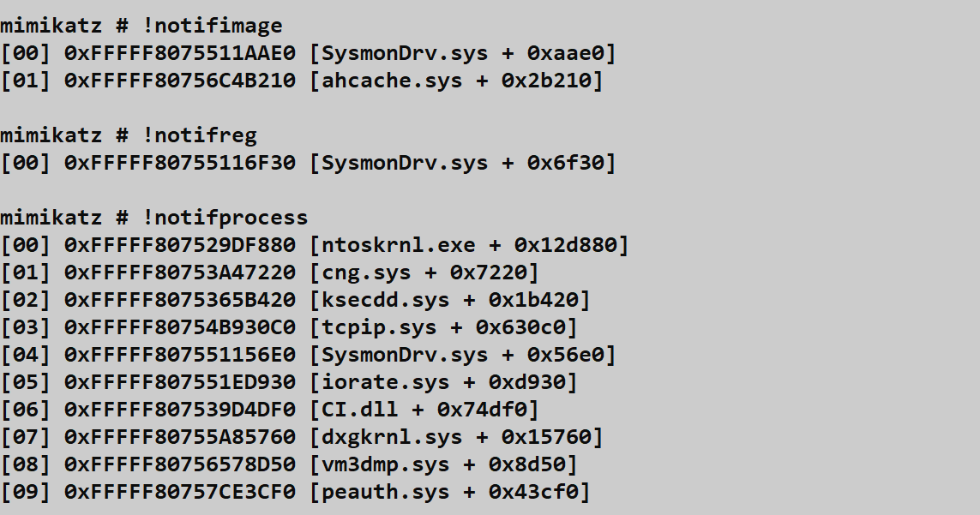Click the CI.dll + 0x74df0 entry
This screenshot has height=515, width=980.
click(424, 410)
